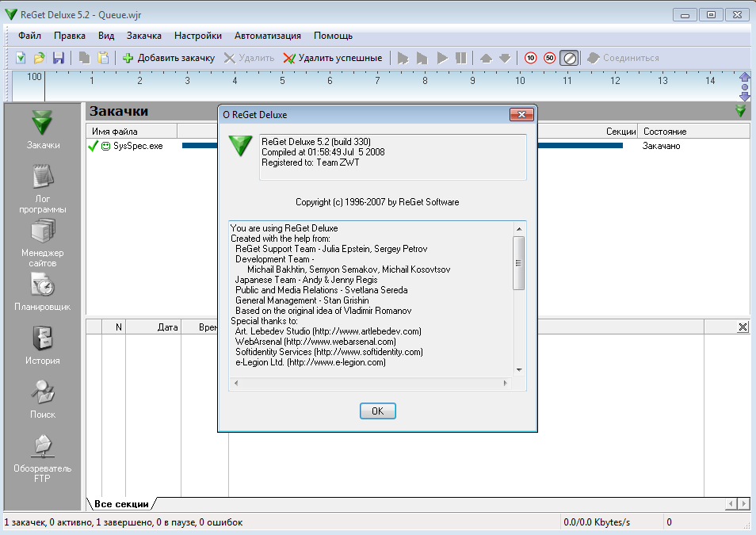Click Удалить успешные toolbar button
This screenshot has width=756, height=535.
coord(333,58)
